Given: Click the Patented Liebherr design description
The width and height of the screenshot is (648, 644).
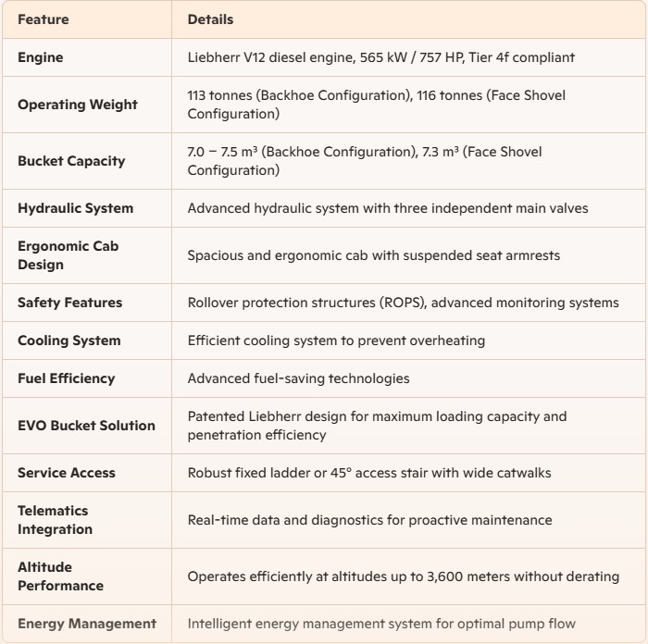Looking at the screenshot, I should point(377,426).
